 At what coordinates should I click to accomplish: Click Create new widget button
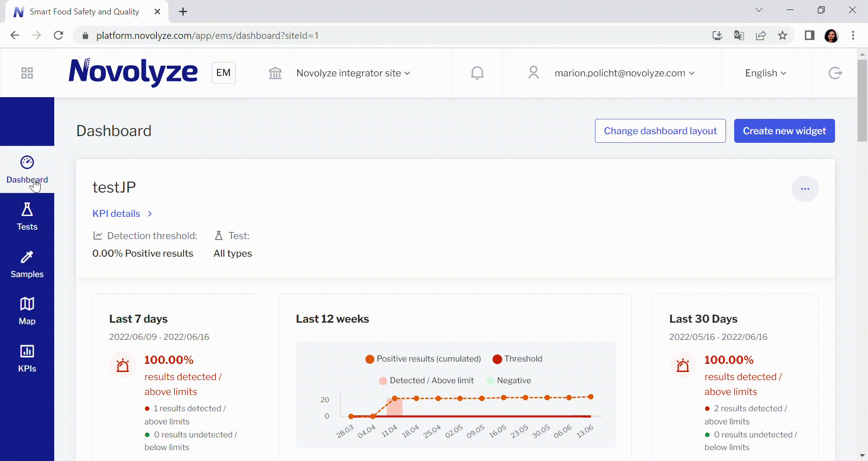tap(784, 131)
